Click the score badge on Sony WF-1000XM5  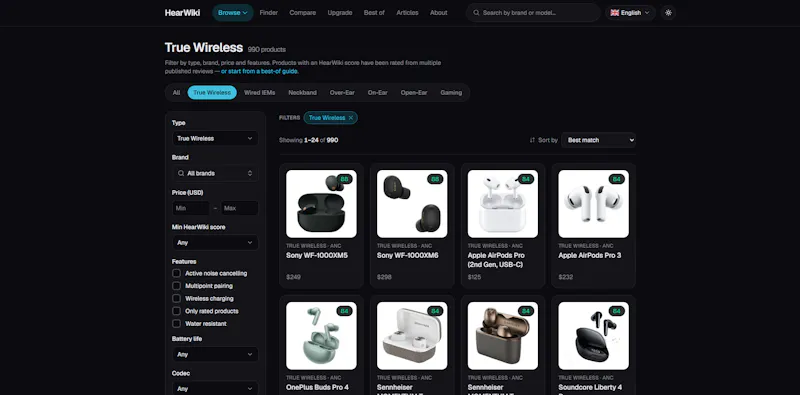[x=344, y=179]
